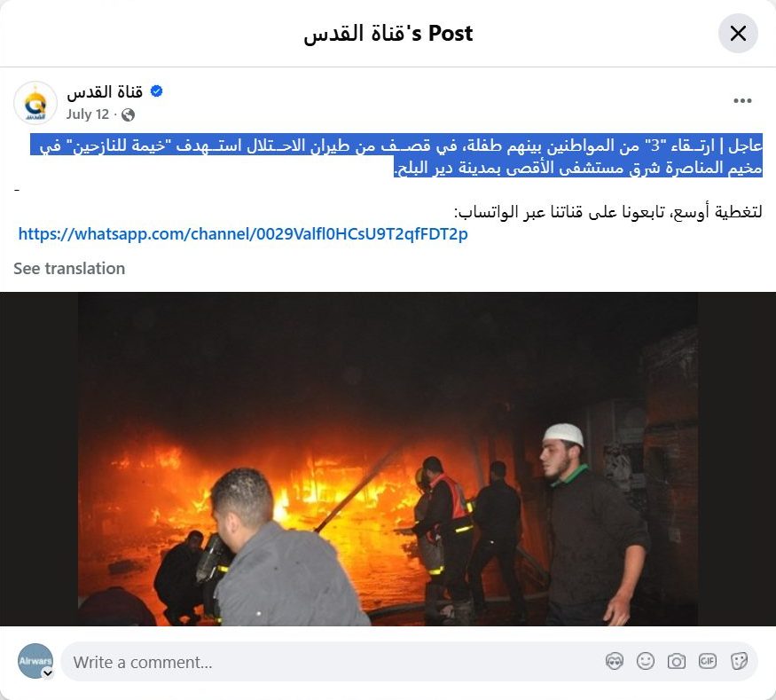Open the emoji picker
Screen dimensions: 776x700
point(646,661)
